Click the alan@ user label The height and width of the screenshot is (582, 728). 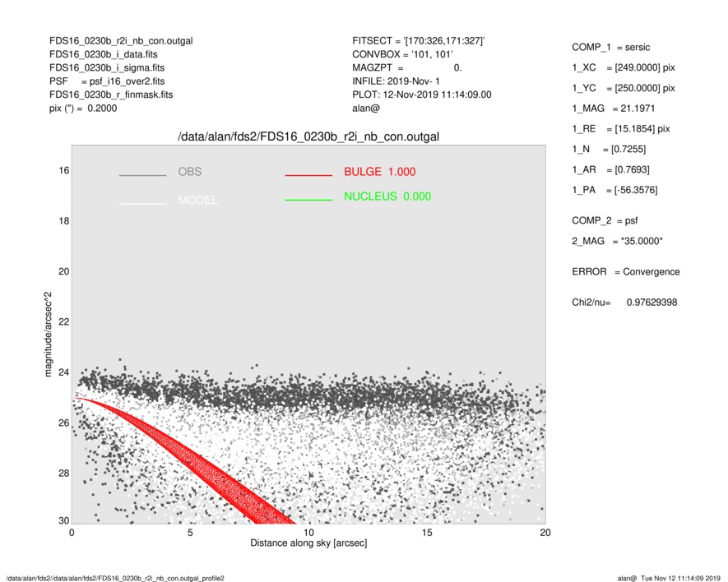pos(366,109)
